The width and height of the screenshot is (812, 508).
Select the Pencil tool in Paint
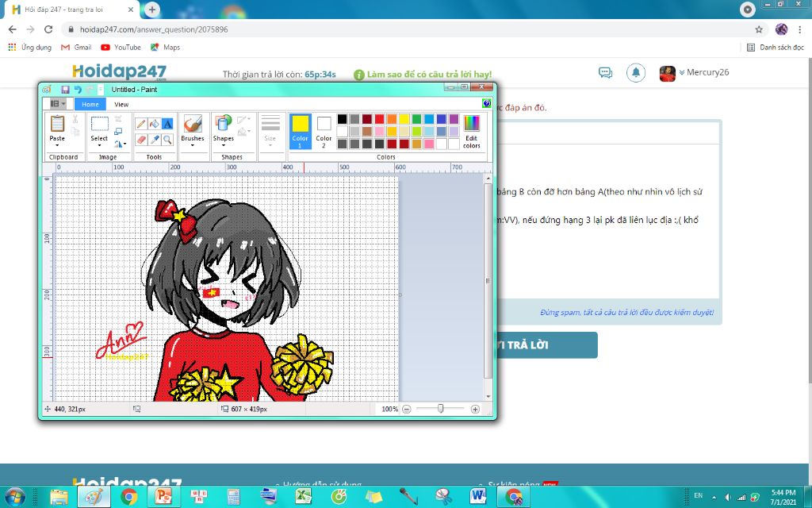pos(141,124)
